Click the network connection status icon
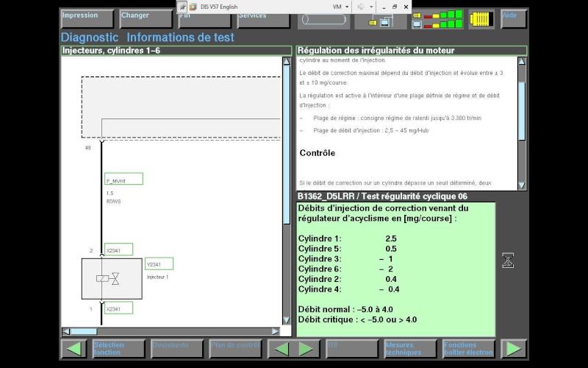Viewport: 588px width, 368px height. [381, 21]
